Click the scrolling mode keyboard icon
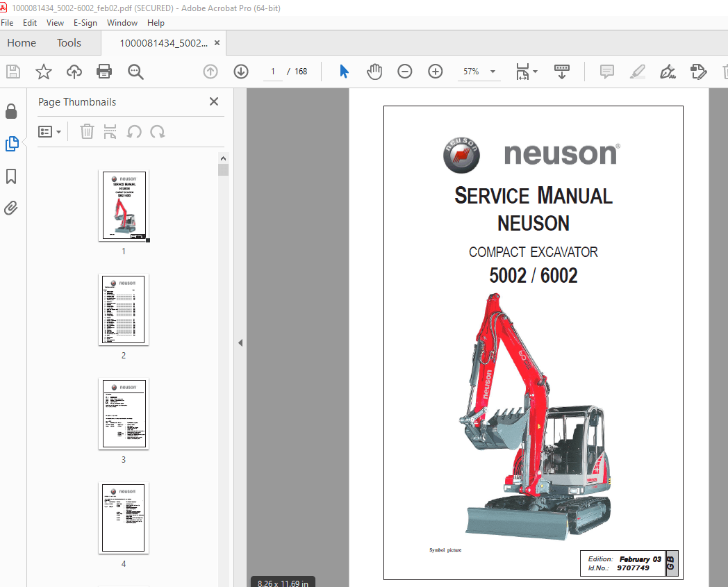The width and height of the screenshot is (728, 587). tap(562, 72)
